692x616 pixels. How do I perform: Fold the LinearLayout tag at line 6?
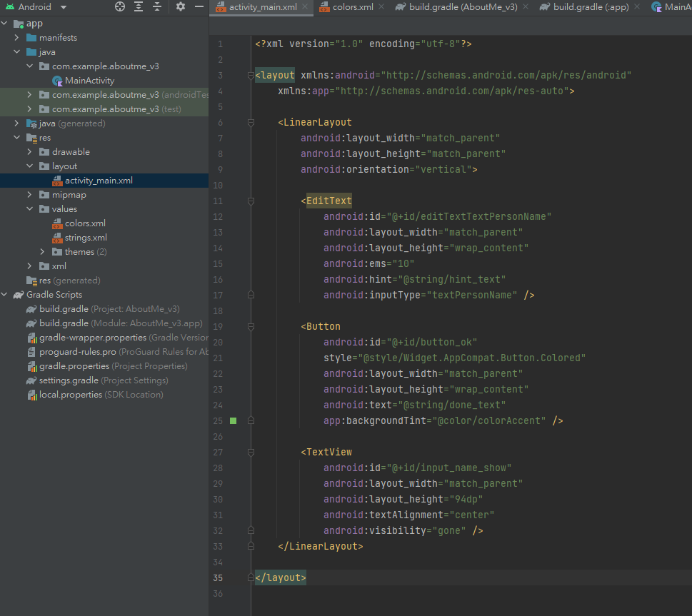(x=251, y=123)
